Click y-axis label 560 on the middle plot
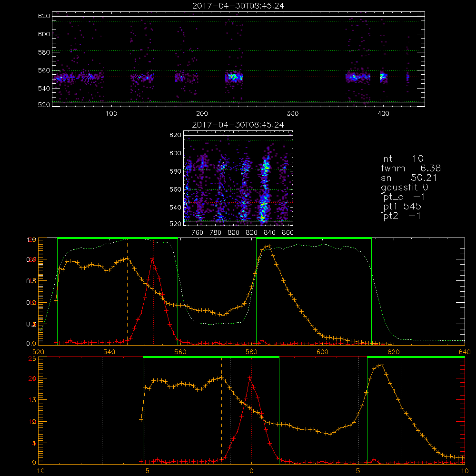Image resolution: width=476 pixels, height=476 pixels. pyautogui.click(x=176, y=189)
